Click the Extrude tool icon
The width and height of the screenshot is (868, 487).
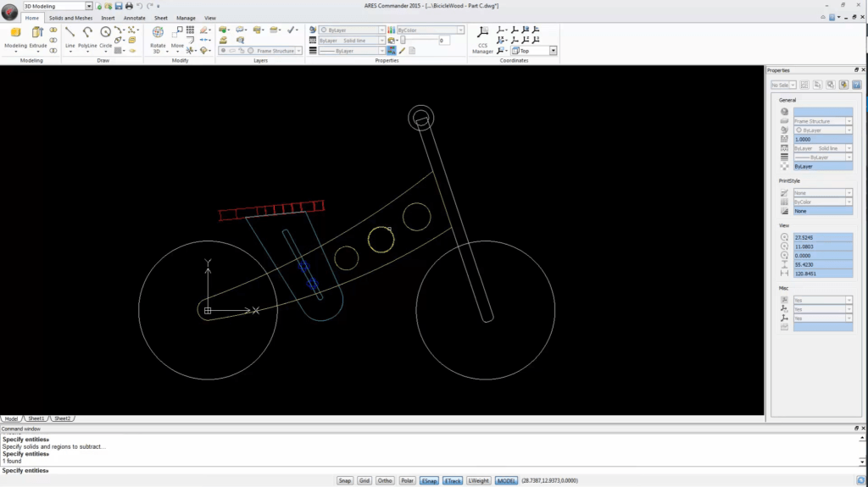point(37,32)
